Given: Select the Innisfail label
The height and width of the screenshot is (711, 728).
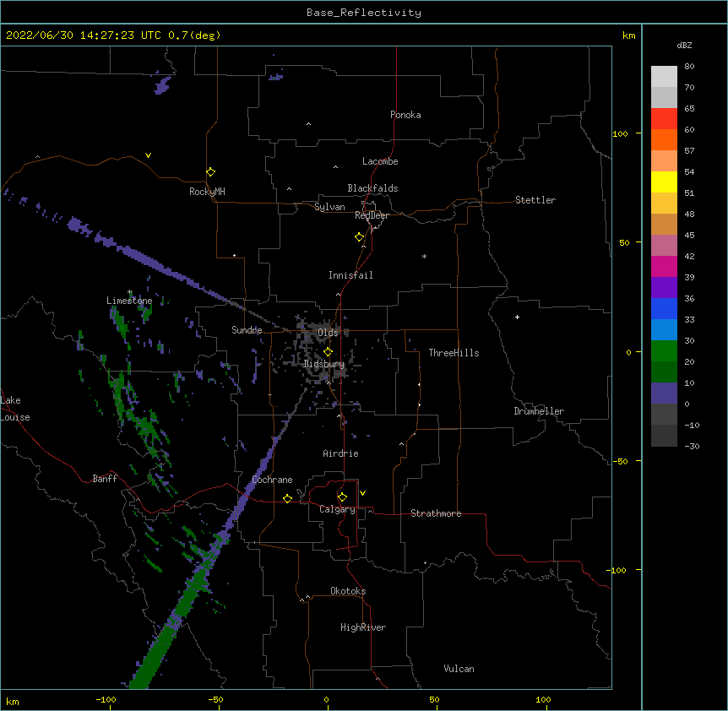Looking at the screenshot, I should tap(350, 275).
